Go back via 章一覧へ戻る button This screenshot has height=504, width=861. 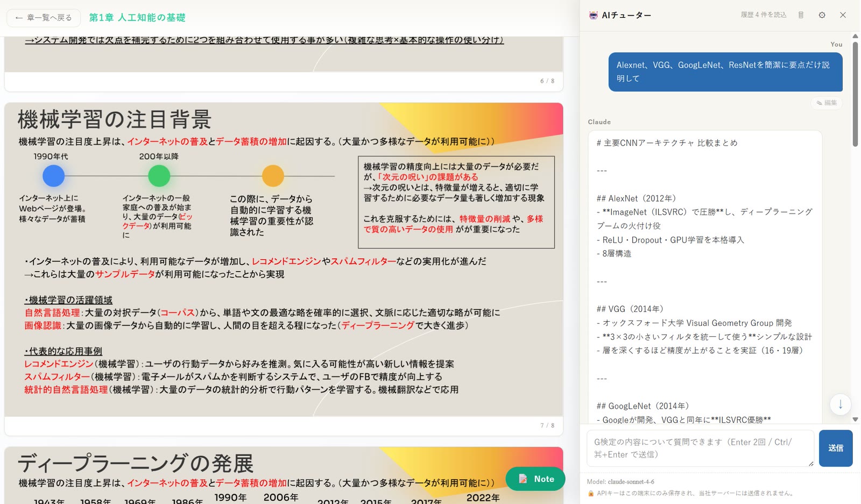(x=44, y=18)
